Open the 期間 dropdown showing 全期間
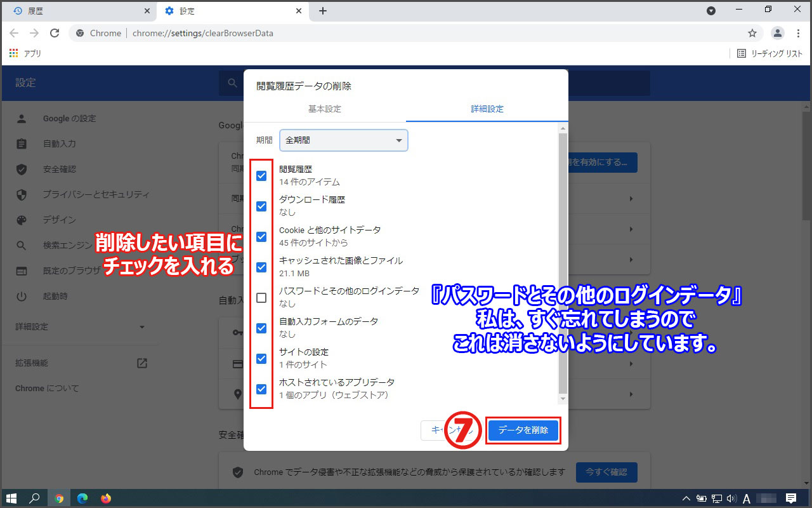812x508 pixels. [344, 140]
